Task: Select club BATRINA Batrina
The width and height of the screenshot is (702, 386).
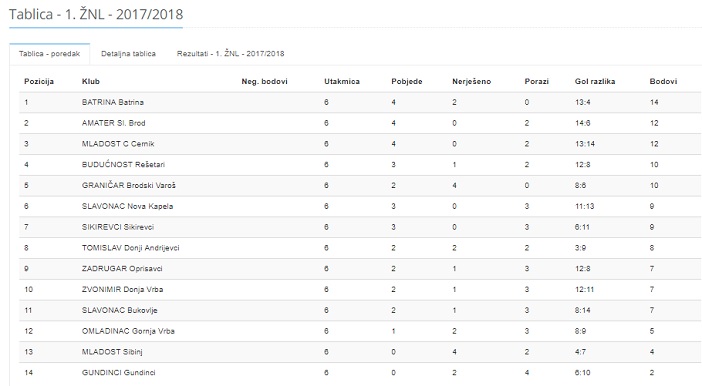Action: tap(113, 102)
